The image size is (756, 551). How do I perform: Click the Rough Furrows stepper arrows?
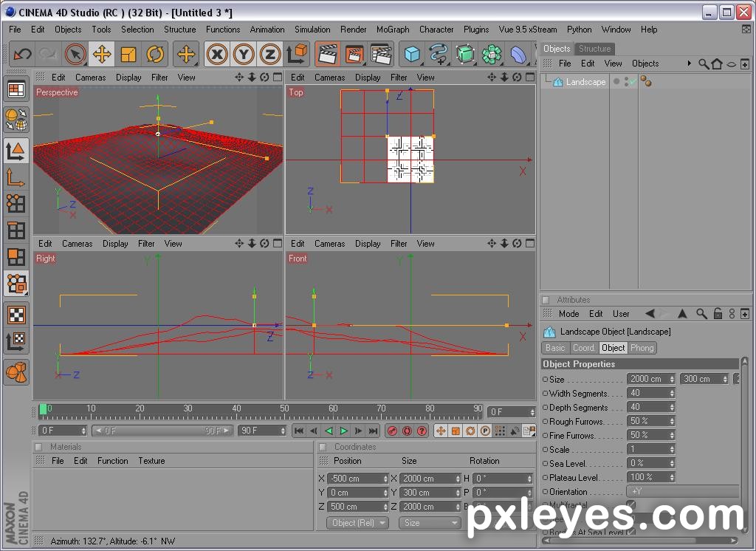672,421
